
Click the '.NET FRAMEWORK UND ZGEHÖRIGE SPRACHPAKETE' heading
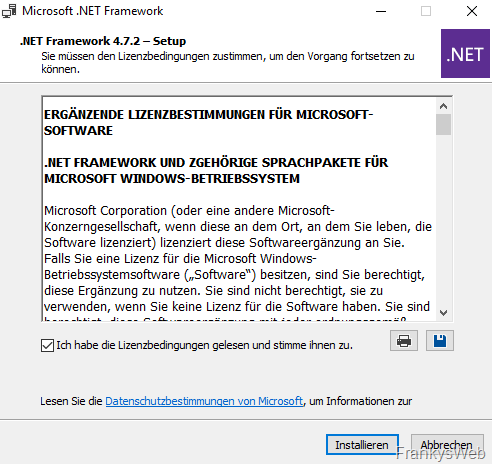(216, 170)
